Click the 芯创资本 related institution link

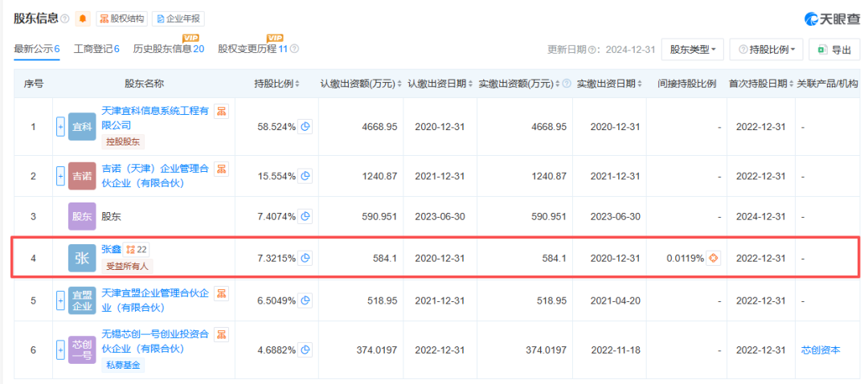[x=821, y=350]
